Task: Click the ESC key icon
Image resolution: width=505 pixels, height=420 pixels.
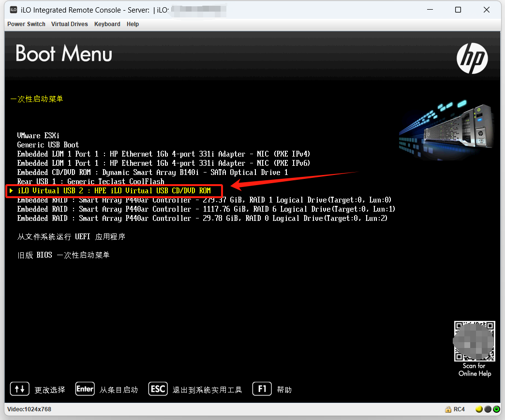Action: [158, 389]
